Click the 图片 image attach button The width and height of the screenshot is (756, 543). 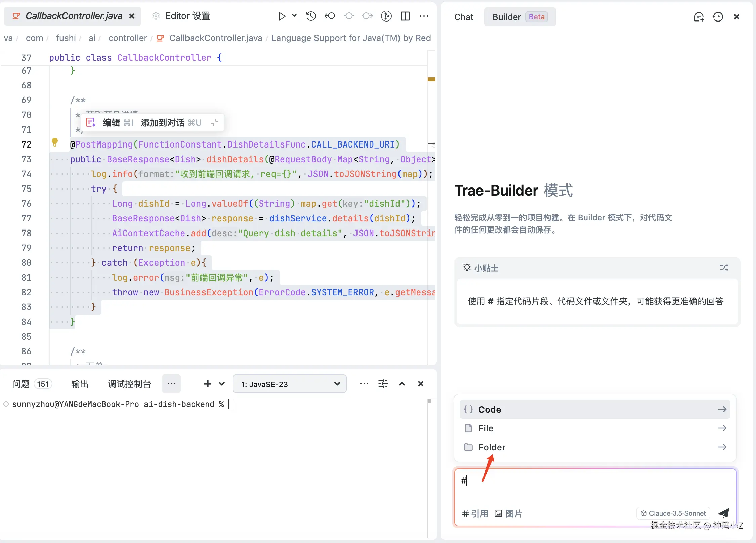pos(508,513)
